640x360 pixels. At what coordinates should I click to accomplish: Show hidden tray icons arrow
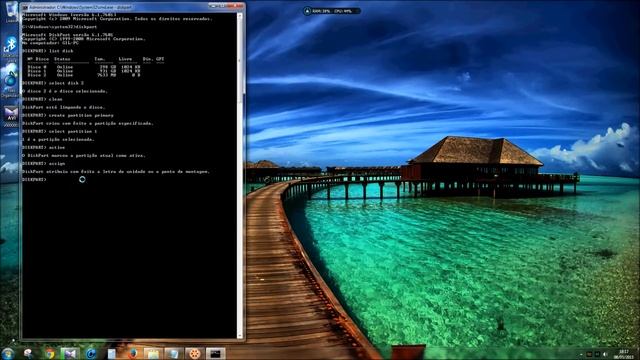point(581,354)
